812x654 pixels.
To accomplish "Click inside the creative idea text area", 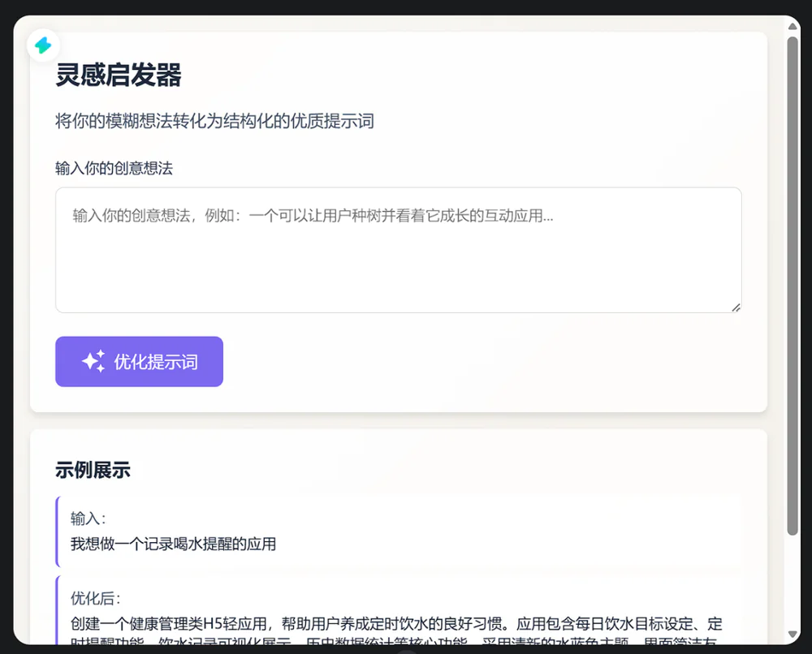I will tap(398, 247).
